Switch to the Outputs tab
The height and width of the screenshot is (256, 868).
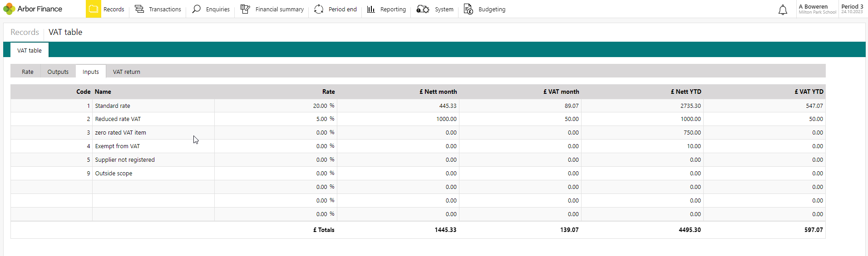click(x=58, y=72)
